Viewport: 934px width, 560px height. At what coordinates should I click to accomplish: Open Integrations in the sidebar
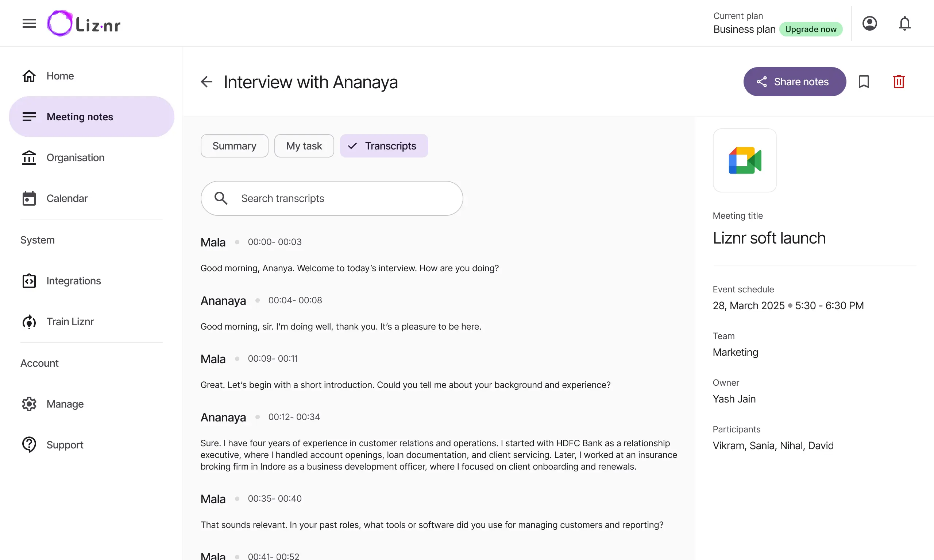(91, 281)
